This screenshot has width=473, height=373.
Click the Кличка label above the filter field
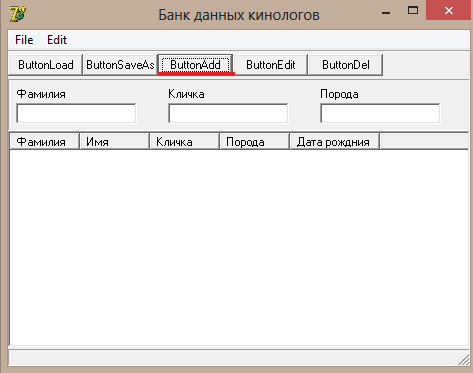point(186,94)
